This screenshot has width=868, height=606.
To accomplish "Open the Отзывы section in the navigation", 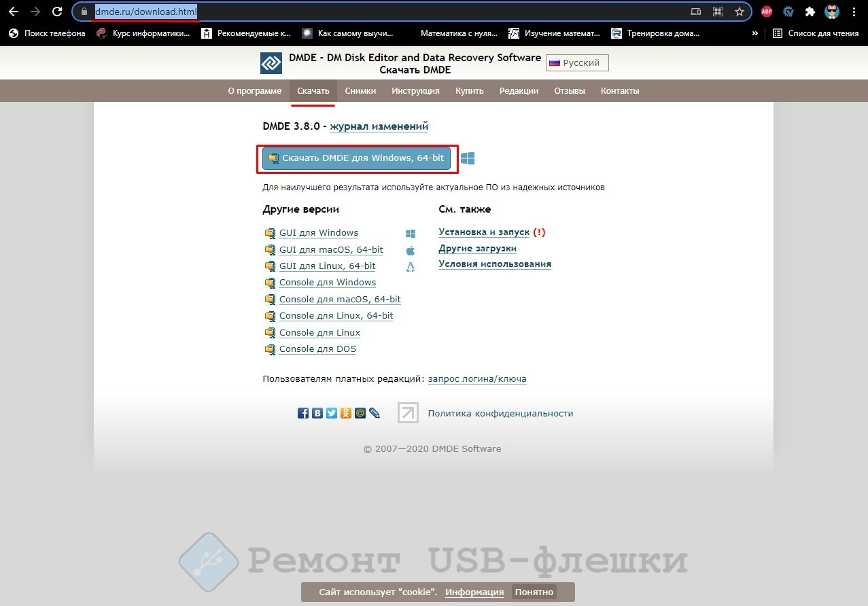I will click(x=570, y=90).
